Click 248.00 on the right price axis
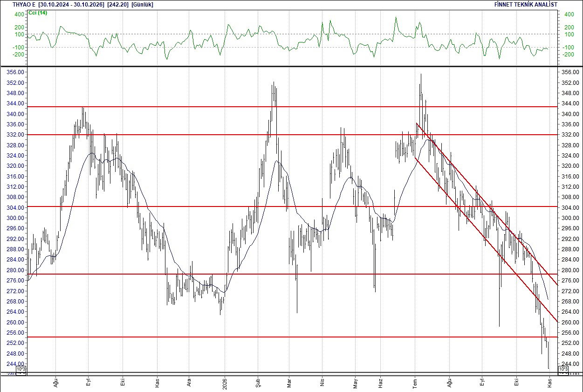This screenshot has height=392, width=583. click(570, 354)
